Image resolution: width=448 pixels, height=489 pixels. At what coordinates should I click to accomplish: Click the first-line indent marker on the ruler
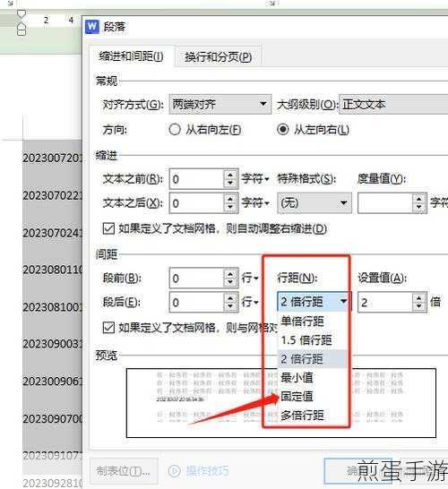pos(22,14)
